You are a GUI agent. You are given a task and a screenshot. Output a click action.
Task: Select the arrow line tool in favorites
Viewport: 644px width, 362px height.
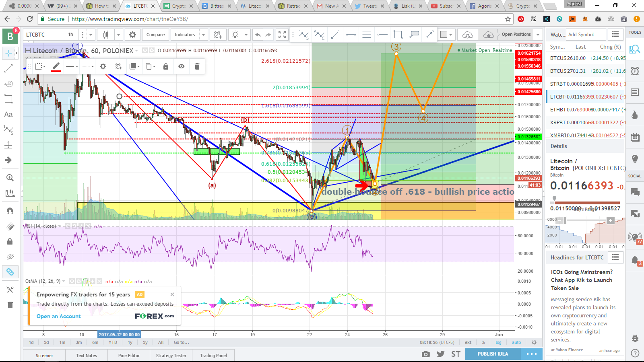click(430, 35)
